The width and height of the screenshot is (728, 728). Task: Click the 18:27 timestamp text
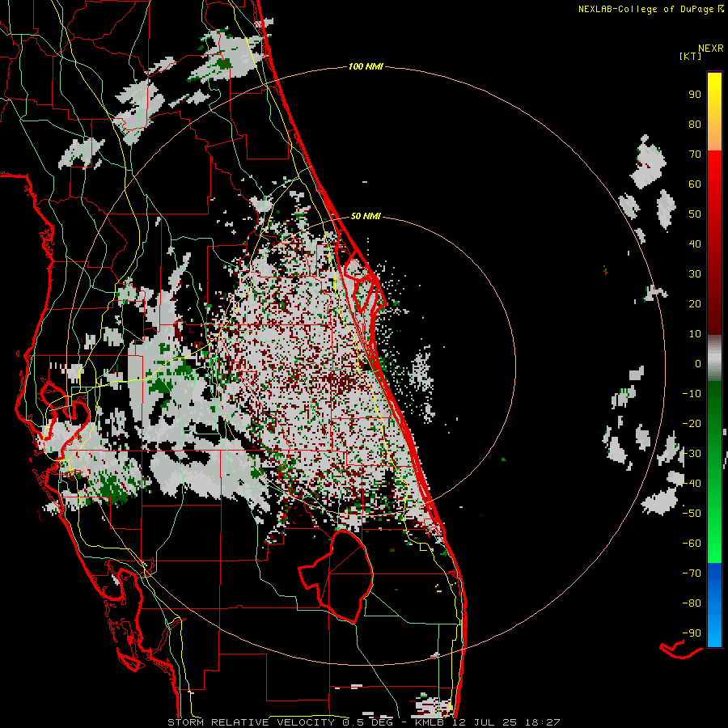point(542,722)
